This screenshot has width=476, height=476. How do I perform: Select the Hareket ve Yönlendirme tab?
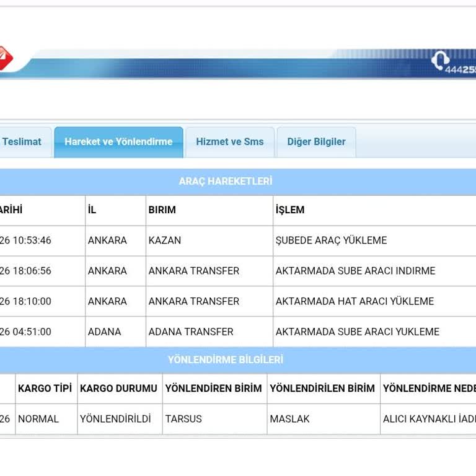click(118, 142)
